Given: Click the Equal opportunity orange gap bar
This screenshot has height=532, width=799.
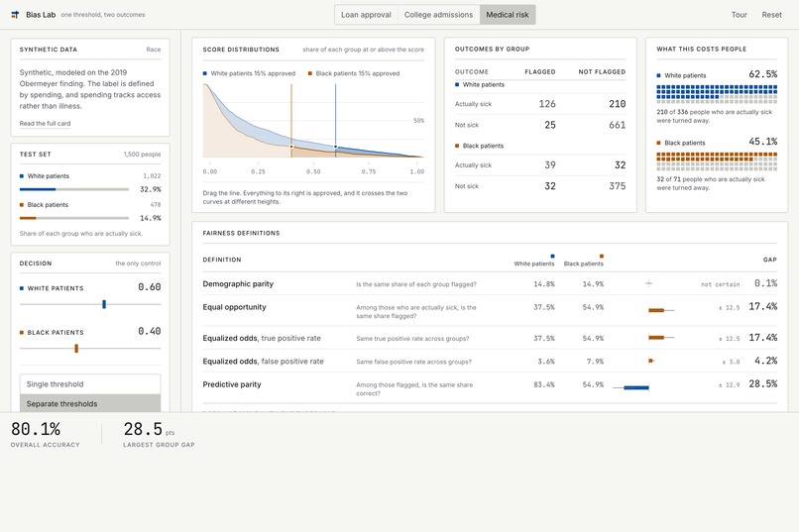Looking at the screenshot, I should [656, 310].
